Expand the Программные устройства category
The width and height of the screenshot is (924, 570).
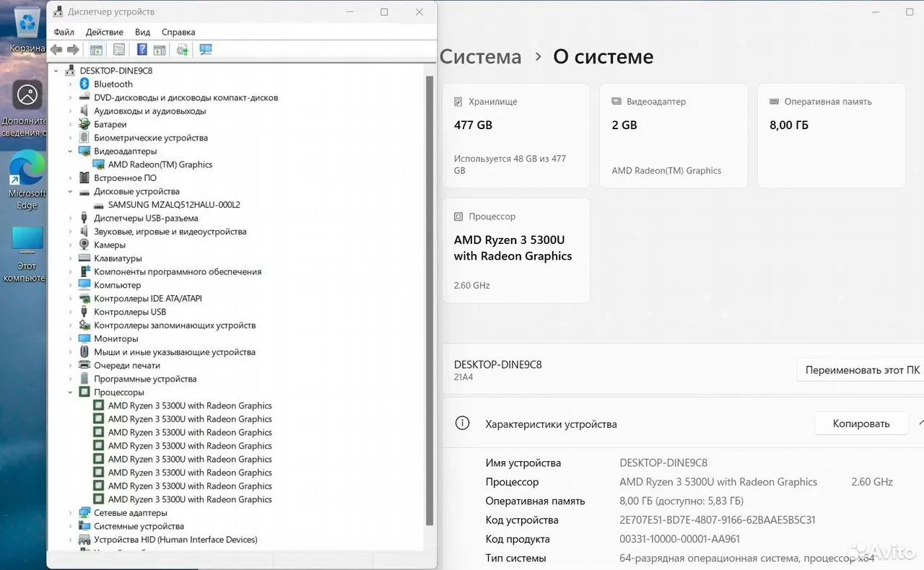70,379
